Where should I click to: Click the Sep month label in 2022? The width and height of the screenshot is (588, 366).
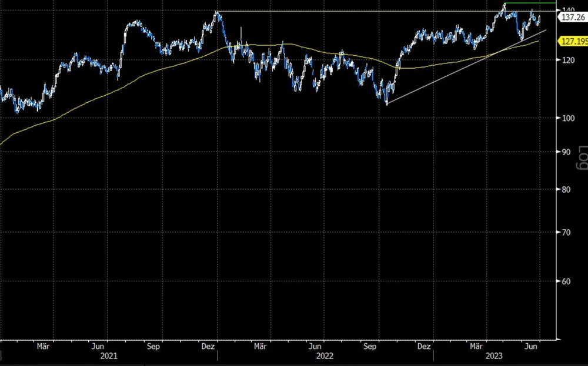click(x=369, y=345)
